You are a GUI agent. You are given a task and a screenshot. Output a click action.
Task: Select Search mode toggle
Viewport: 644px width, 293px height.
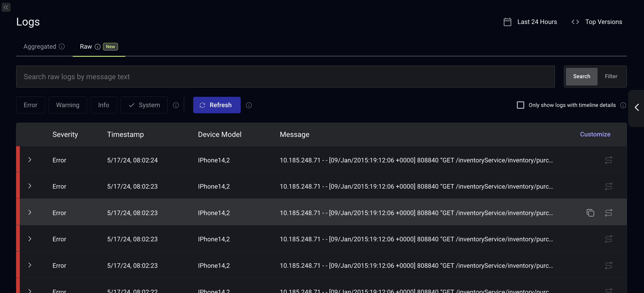(x=582, y=77)
